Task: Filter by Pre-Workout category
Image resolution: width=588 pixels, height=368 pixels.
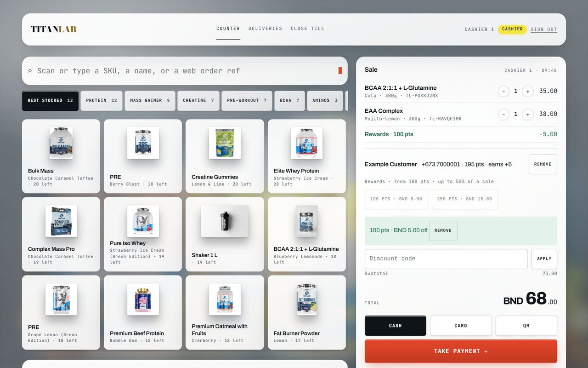Action: click(x=247, y=101)
